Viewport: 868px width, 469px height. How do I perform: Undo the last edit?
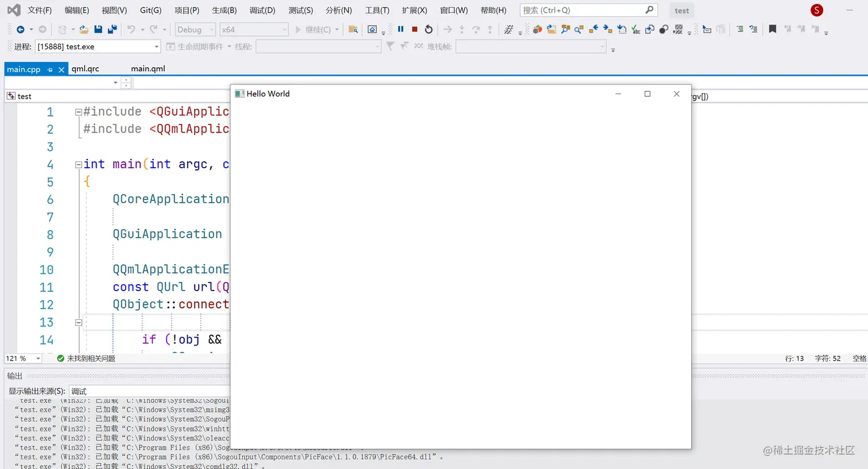131,29
